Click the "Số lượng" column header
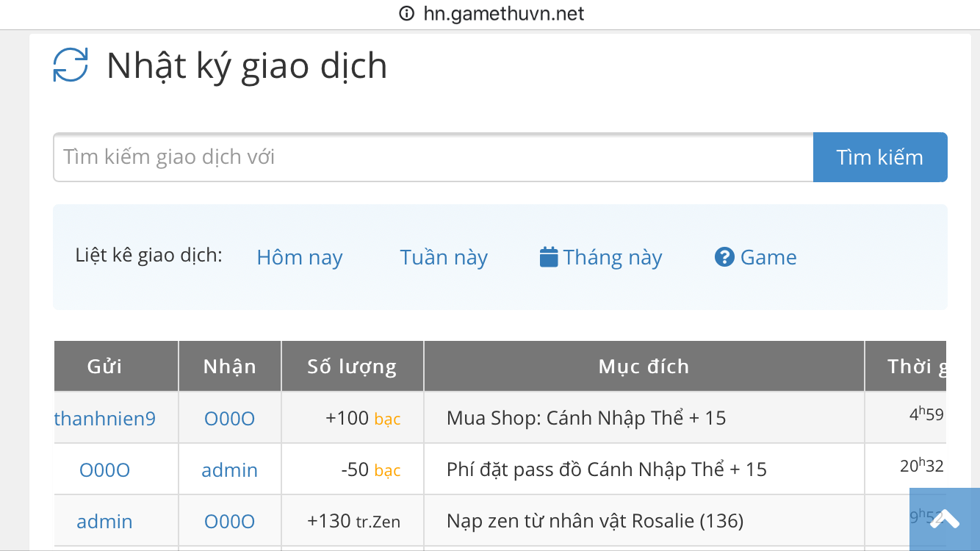 352,365
